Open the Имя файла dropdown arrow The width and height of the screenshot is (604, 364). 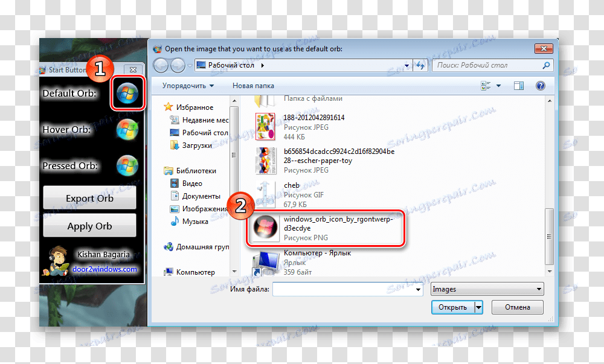coord(418,289)
